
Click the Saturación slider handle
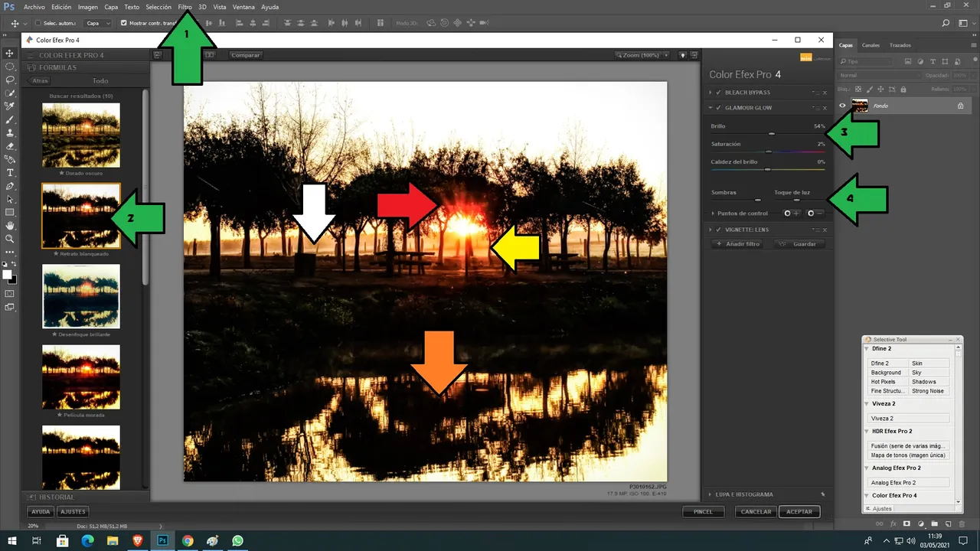tap(769, 152)
